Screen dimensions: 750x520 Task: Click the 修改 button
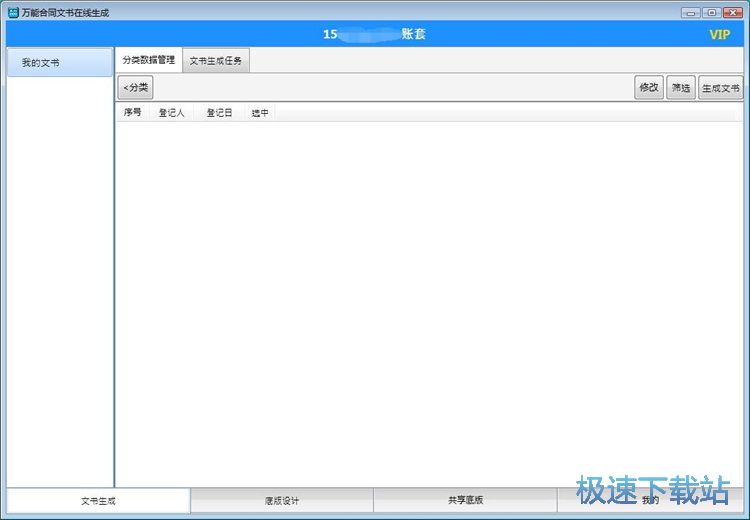(x=649, y=88)
